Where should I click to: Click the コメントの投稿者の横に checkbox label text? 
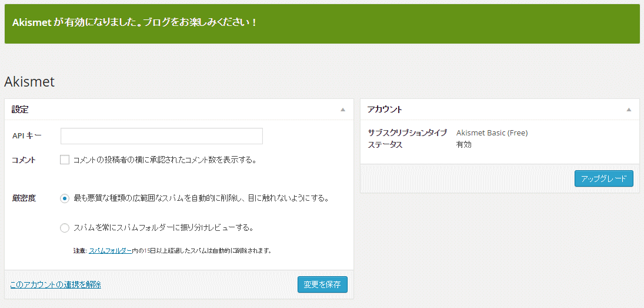click(x=165, y=160)
